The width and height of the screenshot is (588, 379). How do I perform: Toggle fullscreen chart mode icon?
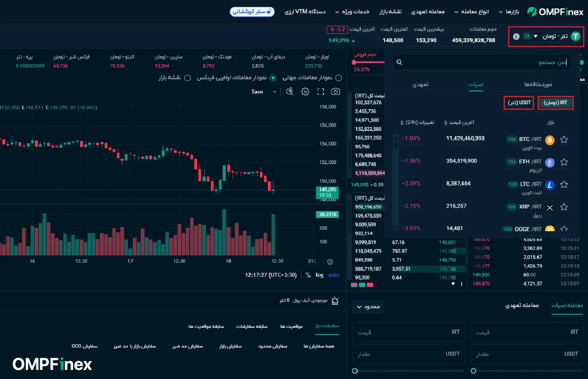point(321,91)
